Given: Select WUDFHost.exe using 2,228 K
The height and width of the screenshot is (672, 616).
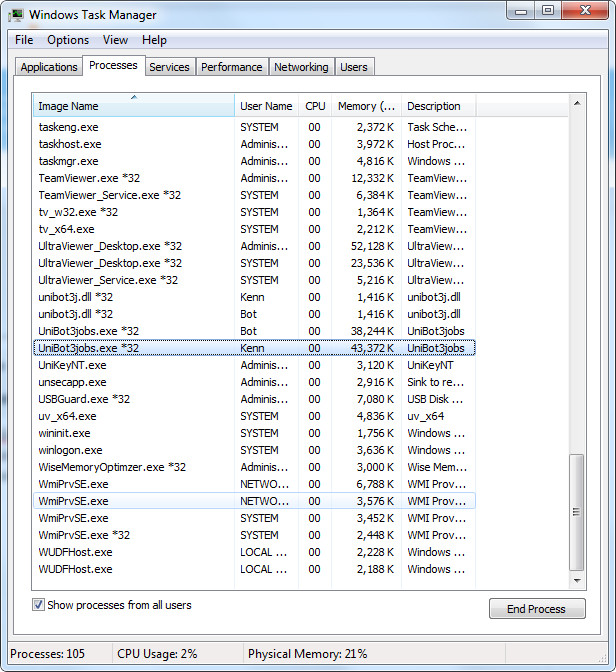Looking at the screenshot, I should click(254, 552).
